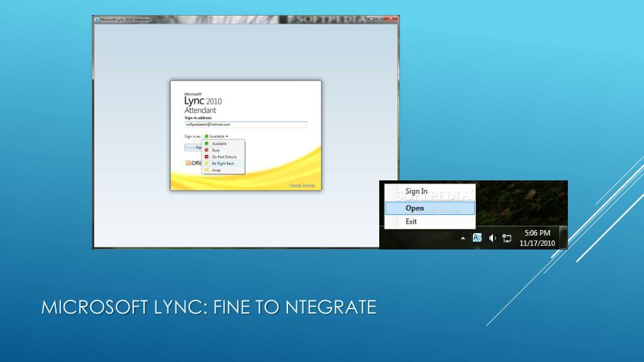This screenshot has width=644, height=362.
Task: Select Do Not Disturb status
Action: tap(223, 156)
